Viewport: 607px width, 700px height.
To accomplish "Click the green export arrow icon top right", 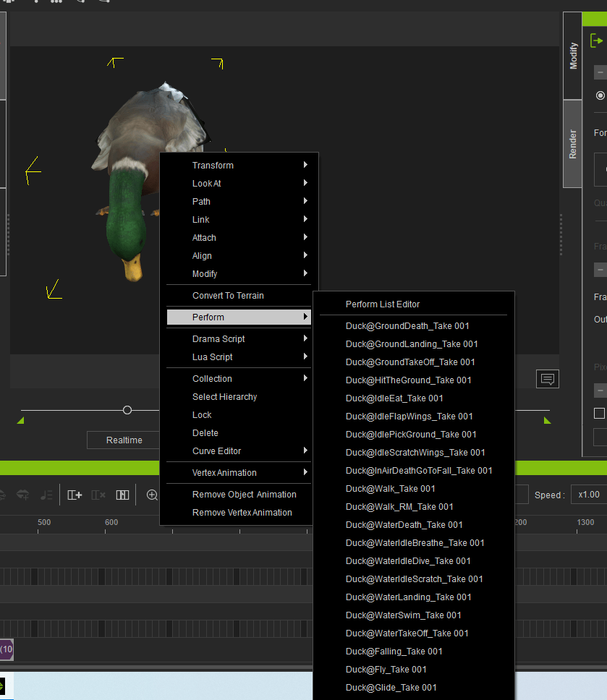I will [x=596, y=40].
